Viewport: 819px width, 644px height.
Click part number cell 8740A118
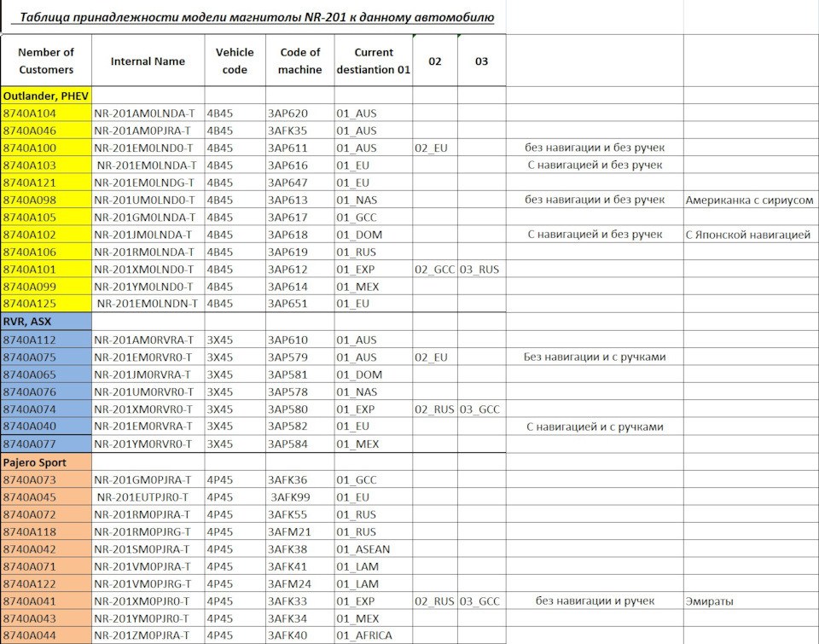pyautogui.click(x=46, y=531)
